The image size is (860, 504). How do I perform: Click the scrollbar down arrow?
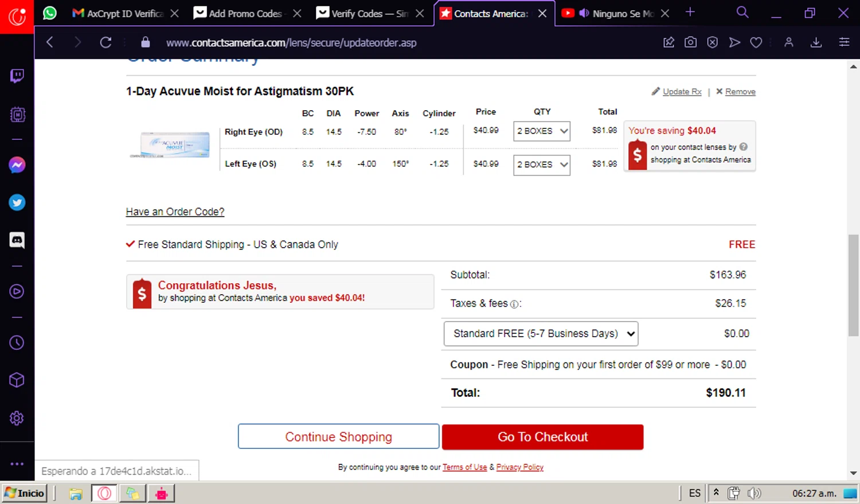coord(854,473)
